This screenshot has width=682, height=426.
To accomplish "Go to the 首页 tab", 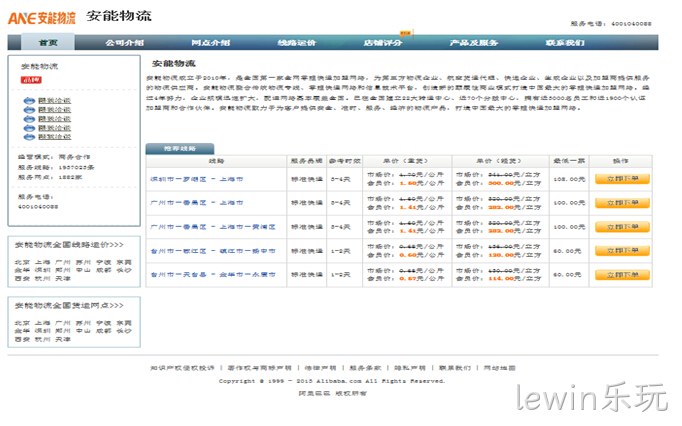I will tap(48, 42).
